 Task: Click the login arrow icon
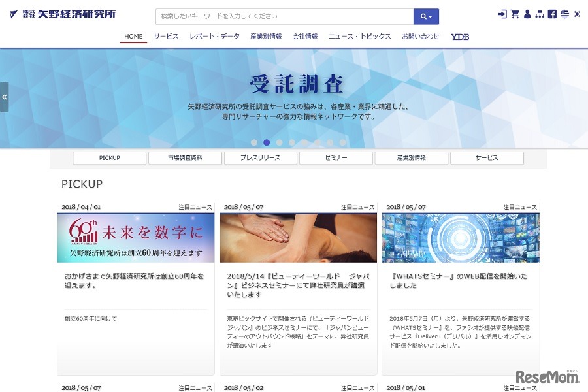pyautogui.click(x=502, y=14)
